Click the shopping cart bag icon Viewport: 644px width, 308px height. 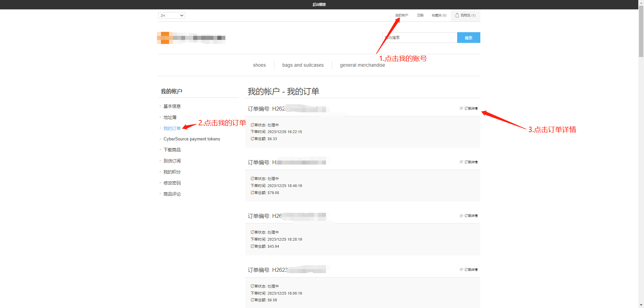[x=457, y=15]
